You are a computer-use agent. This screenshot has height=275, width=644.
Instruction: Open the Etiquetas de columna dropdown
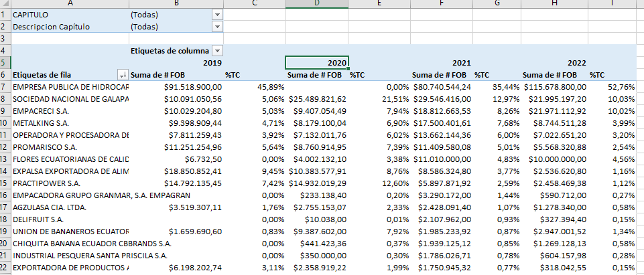(x=217, y=51)
